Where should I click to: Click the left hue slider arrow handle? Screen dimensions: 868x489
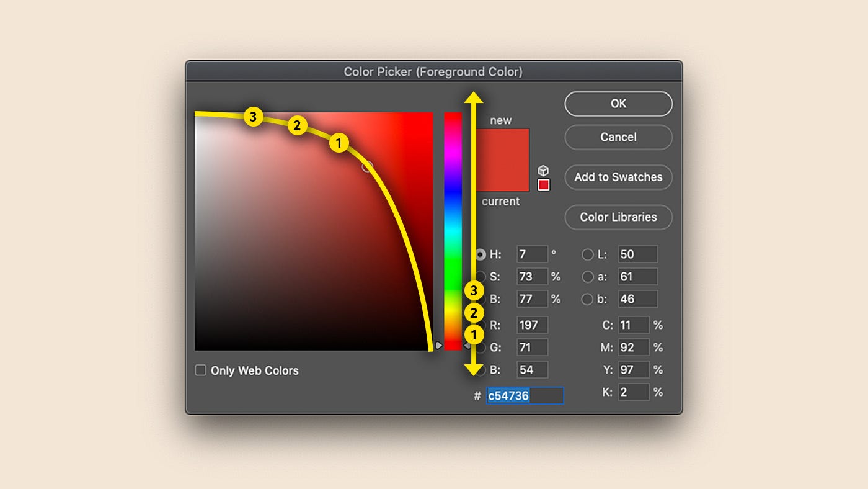click(x=438, y=345)
